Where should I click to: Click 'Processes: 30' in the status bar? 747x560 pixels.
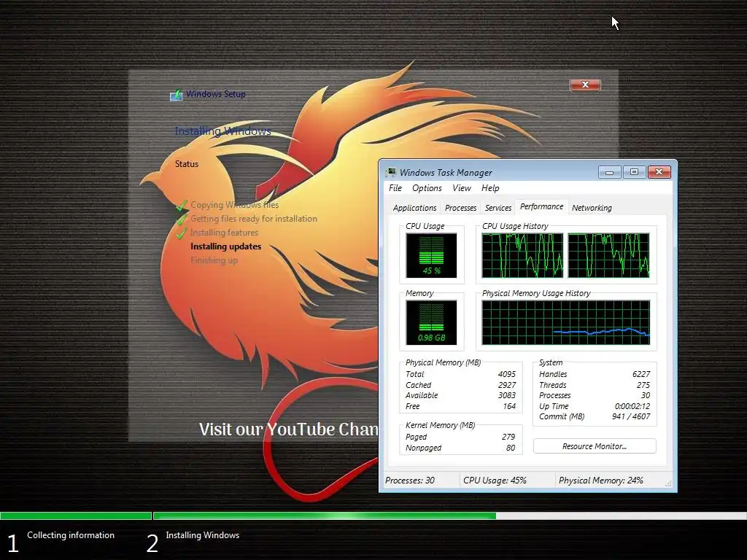410,481
